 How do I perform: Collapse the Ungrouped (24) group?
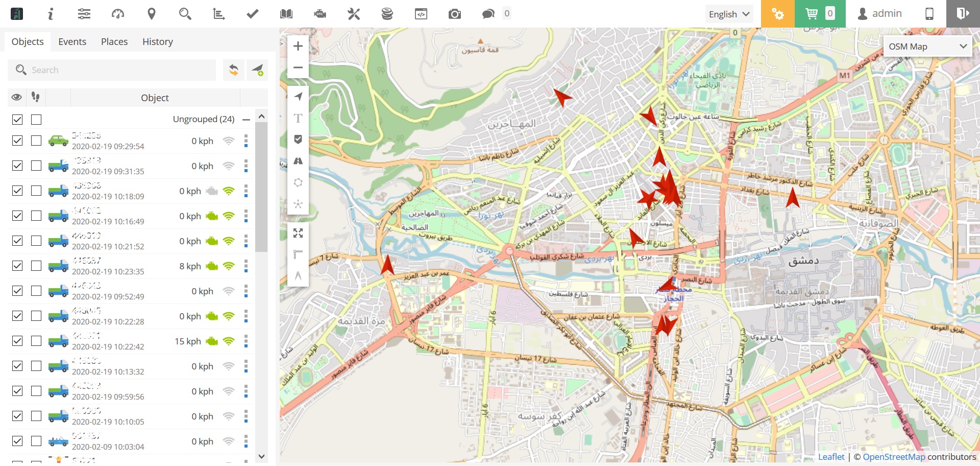click(x=247, y=120)
